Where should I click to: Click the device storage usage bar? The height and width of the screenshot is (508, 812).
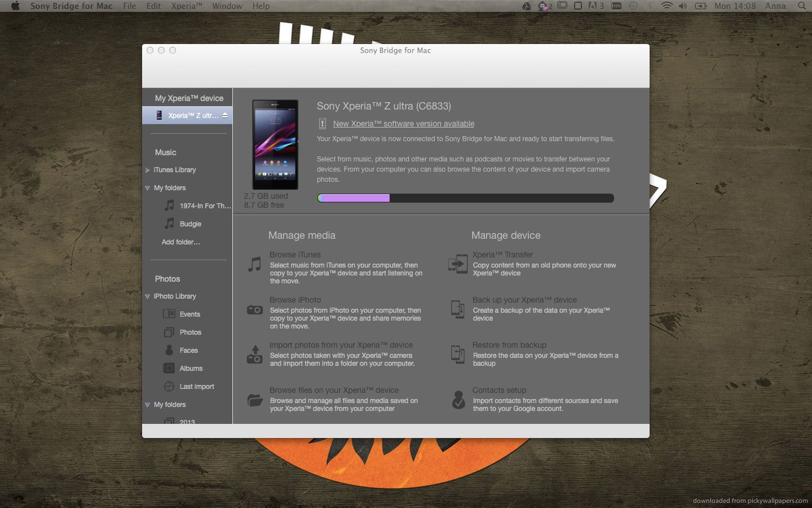click(x=466, y=198)
